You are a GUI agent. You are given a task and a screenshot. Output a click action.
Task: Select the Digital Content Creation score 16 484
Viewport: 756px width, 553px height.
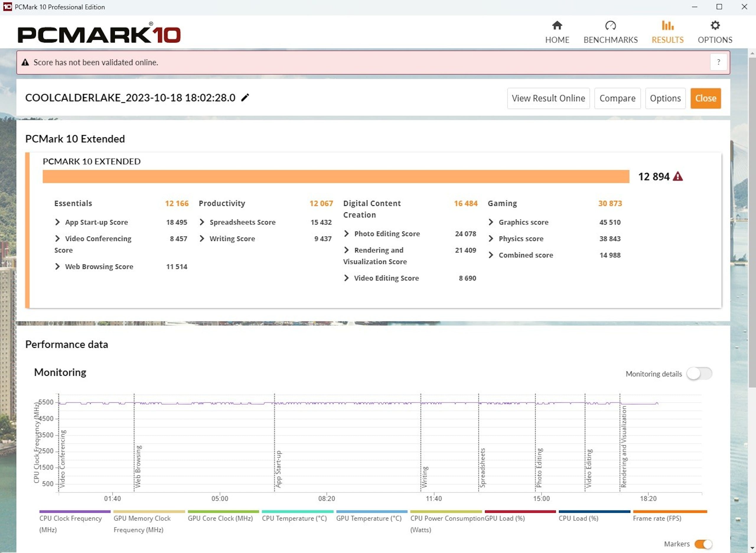tap(465, 203)
